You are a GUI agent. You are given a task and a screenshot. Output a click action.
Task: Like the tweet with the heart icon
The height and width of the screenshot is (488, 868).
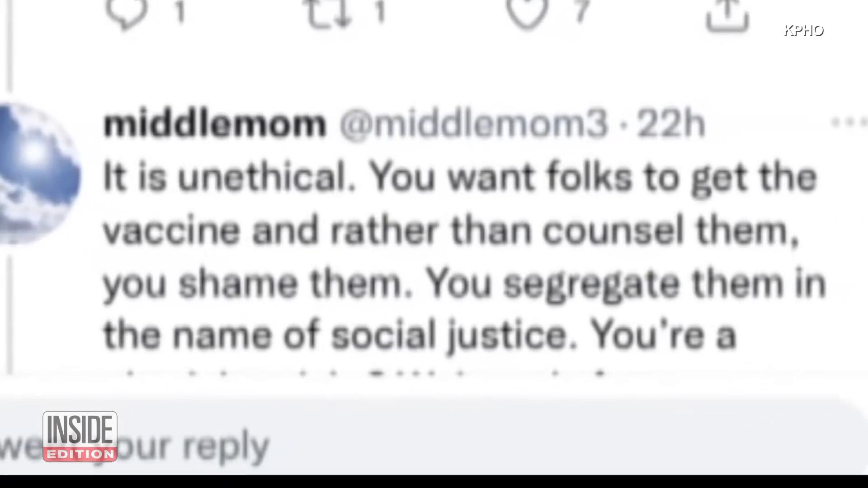527,14
